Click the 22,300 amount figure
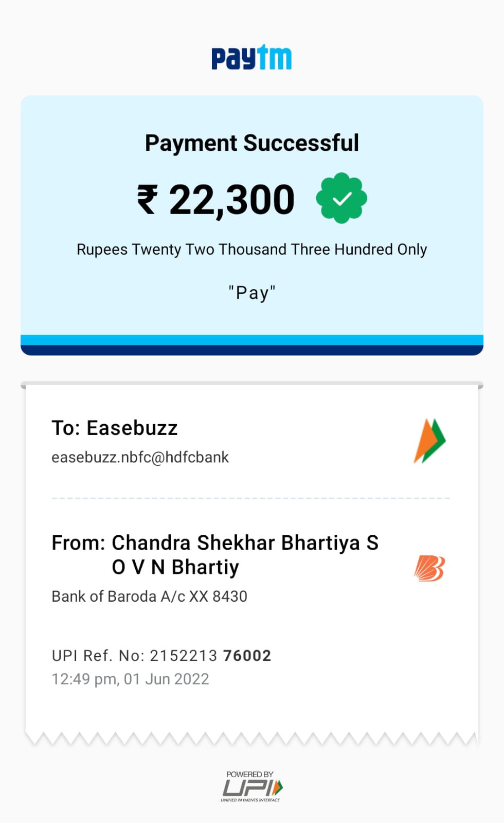The width and height of the screenshot is (504, 823). point(231,200)
